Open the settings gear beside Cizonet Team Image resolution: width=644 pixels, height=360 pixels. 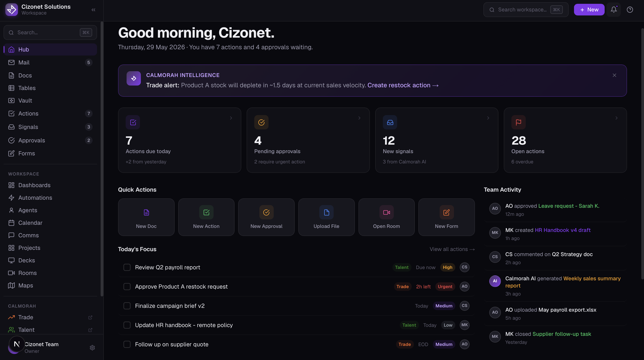tap(92, 347)
